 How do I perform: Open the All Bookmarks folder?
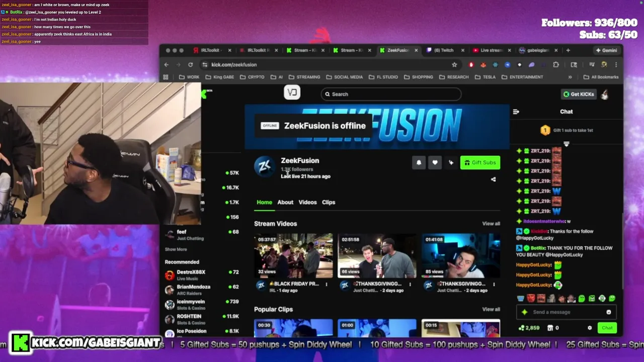(601, 77)
